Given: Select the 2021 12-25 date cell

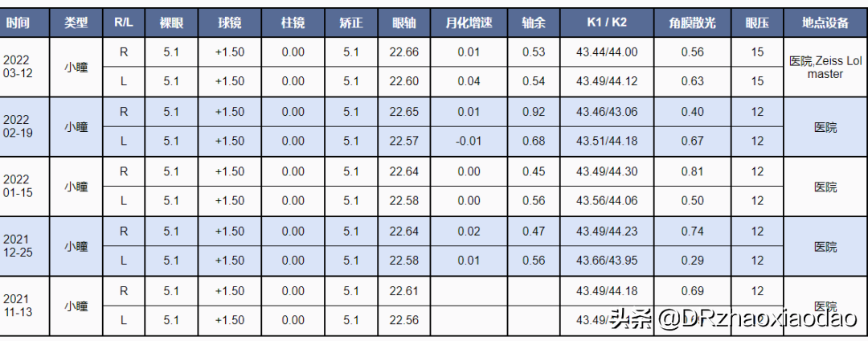Looking at the screenshot, I should 18,245.
